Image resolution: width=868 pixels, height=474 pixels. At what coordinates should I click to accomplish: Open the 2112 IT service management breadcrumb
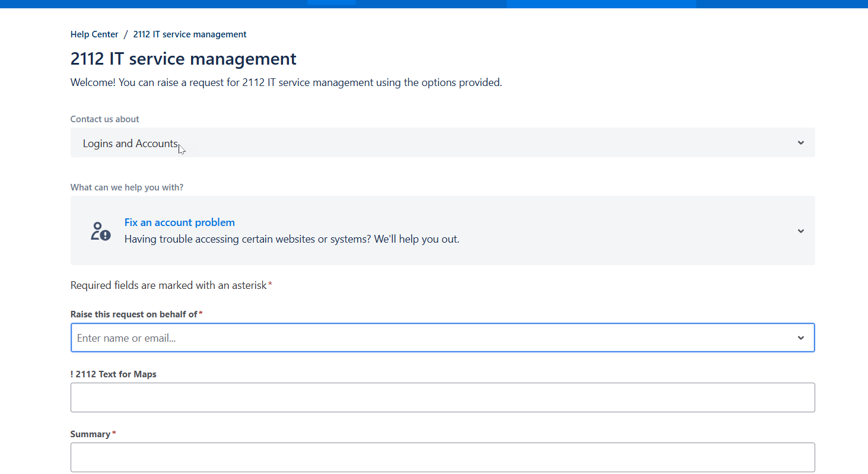[189, 34]
